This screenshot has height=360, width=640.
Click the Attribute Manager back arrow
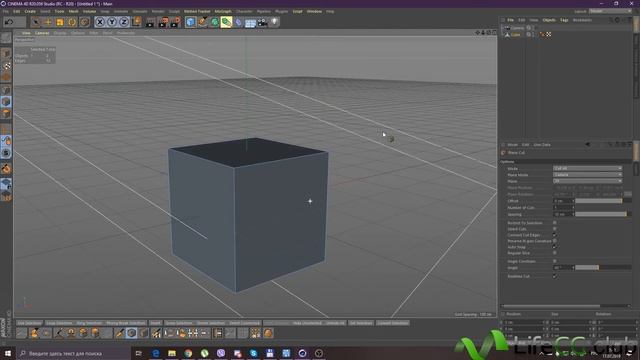point(587,144)
